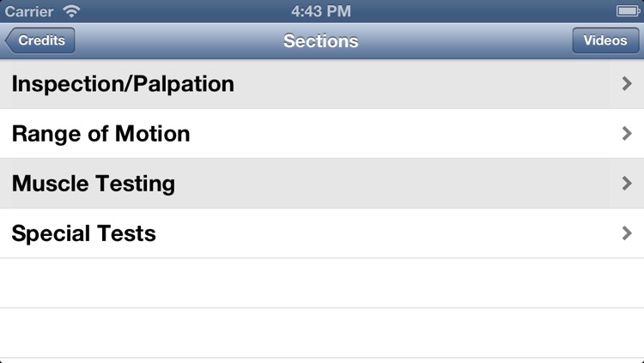Expand Inspection/Palpation using its chevron arrow

627,84
